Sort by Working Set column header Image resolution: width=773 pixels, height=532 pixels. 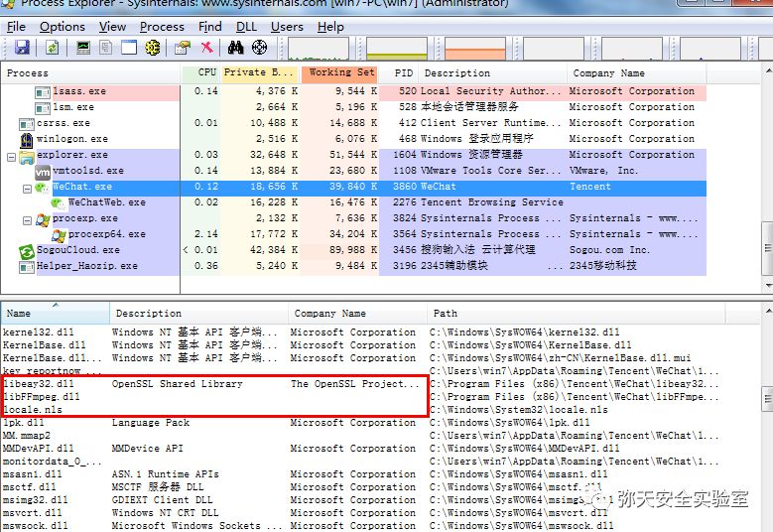click(339, 73)
